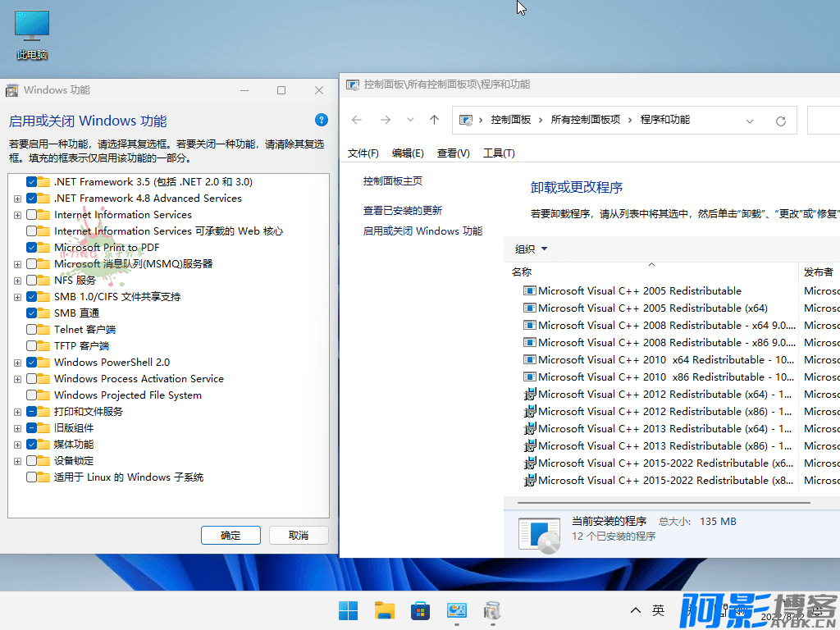Open Microsoft Store from the taskbar

421,610
